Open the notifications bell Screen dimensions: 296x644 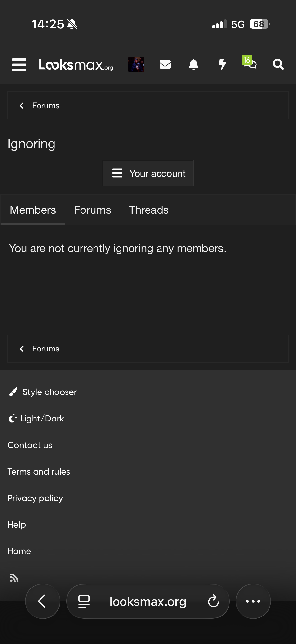(x=193, y=65)
